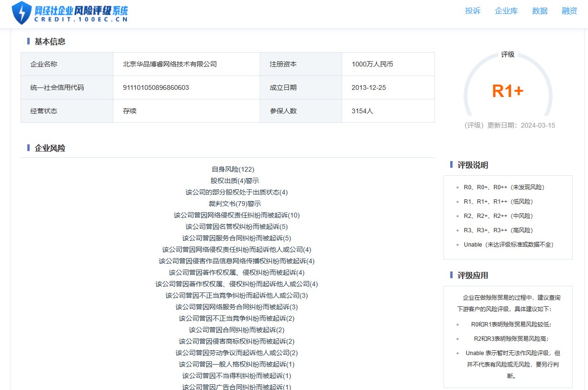Click the 企业名称 label cell

tap(67, 64)
